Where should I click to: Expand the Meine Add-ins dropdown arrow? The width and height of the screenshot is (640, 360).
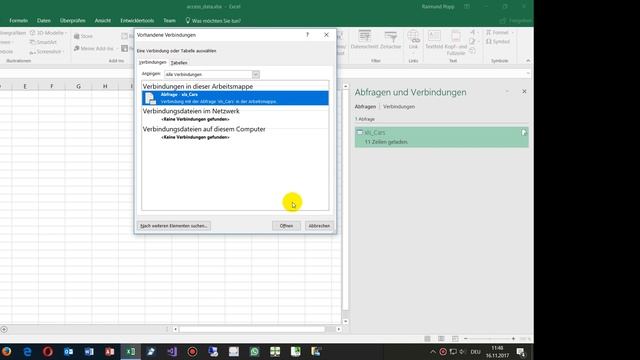click(117, 49)
